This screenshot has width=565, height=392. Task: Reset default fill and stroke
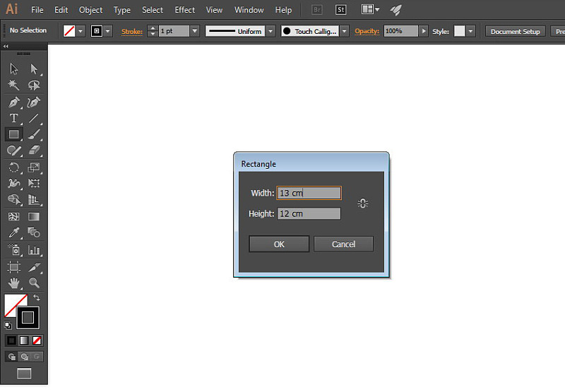click(x=8, y=326)
